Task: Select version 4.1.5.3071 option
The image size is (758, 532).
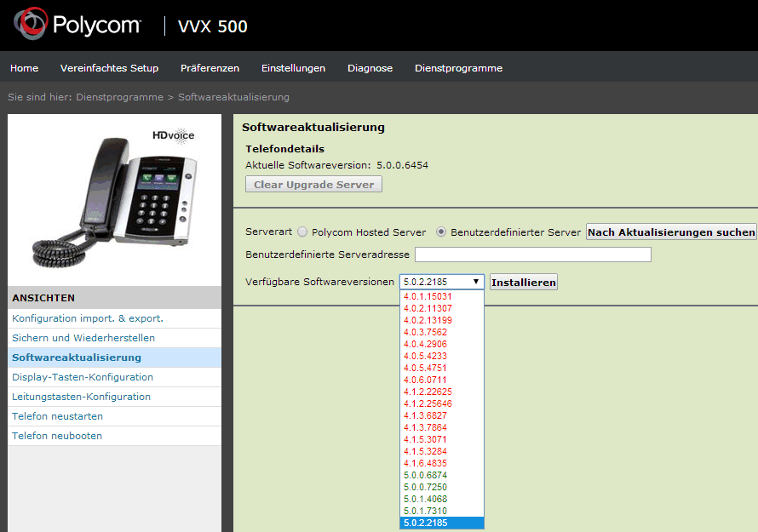Action: pyautogui.click(x=442, y=439)
